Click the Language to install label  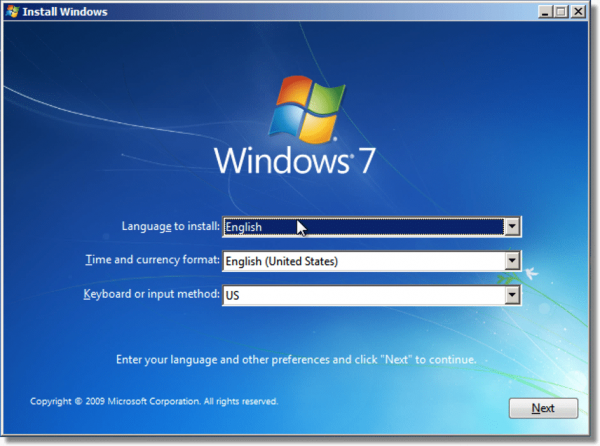point(171,226)
